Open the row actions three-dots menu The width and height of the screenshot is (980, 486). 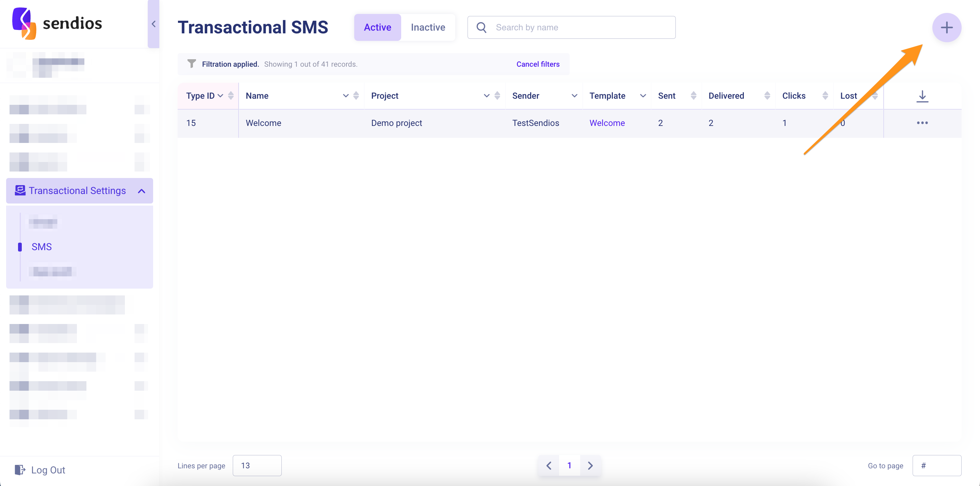click(922, 123)
